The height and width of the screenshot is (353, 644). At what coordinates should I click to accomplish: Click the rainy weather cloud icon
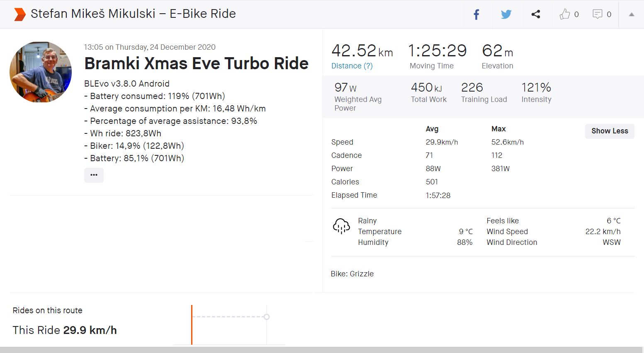341,226
